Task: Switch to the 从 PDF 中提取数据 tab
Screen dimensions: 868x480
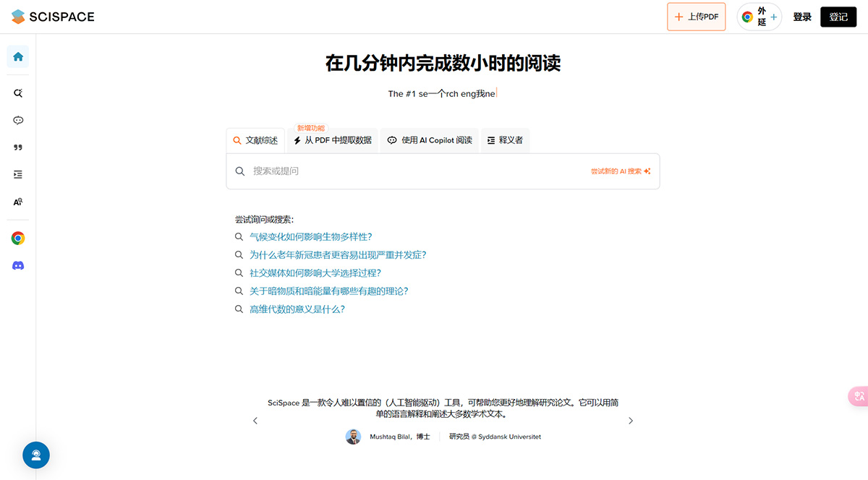Action: point(333,140)
